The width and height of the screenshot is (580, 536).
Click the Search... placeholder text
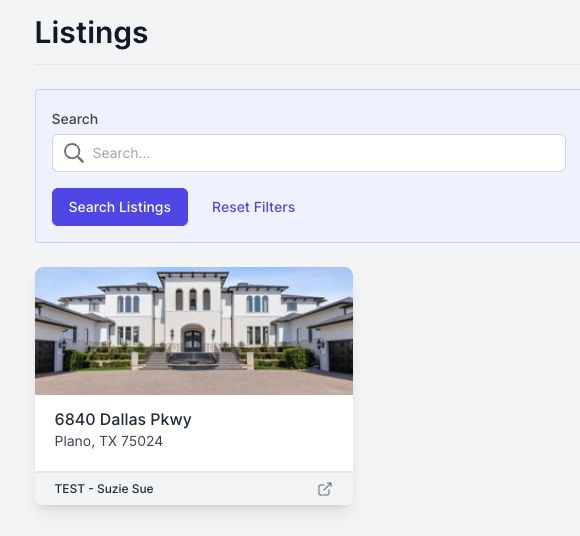pos(121,153)
